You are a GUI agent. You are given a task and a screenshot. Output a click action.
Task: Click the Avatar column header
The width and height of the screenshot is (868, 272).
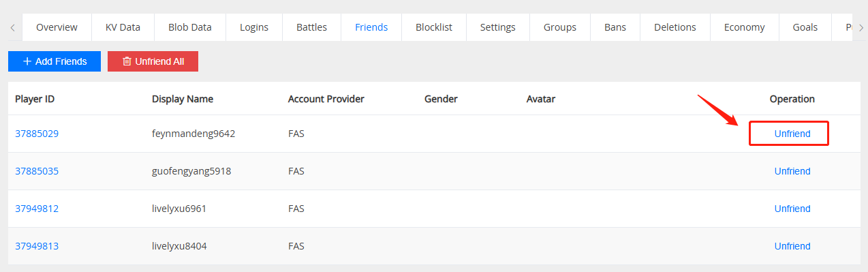coord(541,99)
